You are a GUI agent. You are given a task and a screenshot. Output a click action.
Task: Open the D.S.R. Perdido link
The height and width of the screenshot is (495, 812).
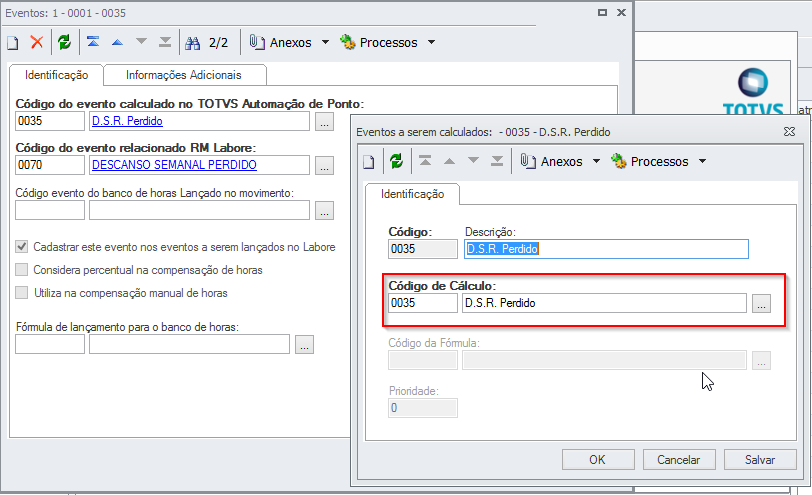tap(127, 121)
